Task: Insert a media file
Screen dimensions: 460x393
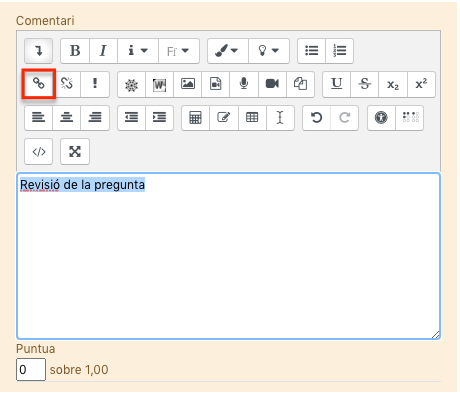Action: point(216,84)
